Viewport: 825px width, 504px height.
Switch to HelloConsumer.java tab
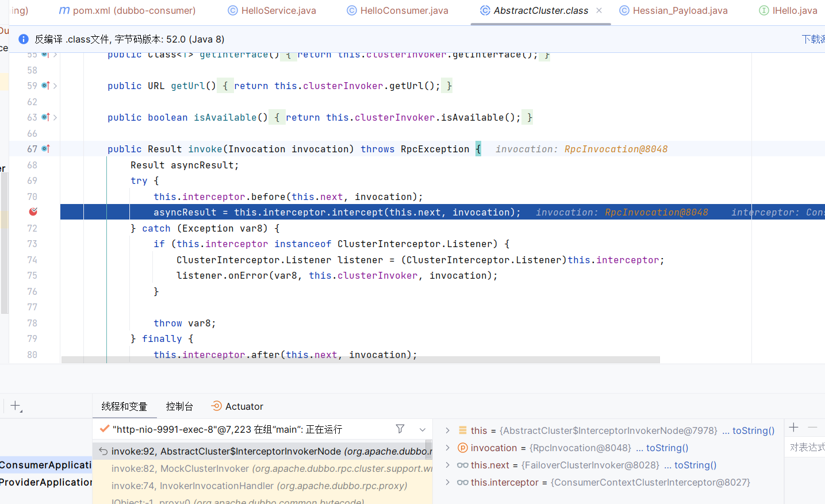(x=397, y=10)
